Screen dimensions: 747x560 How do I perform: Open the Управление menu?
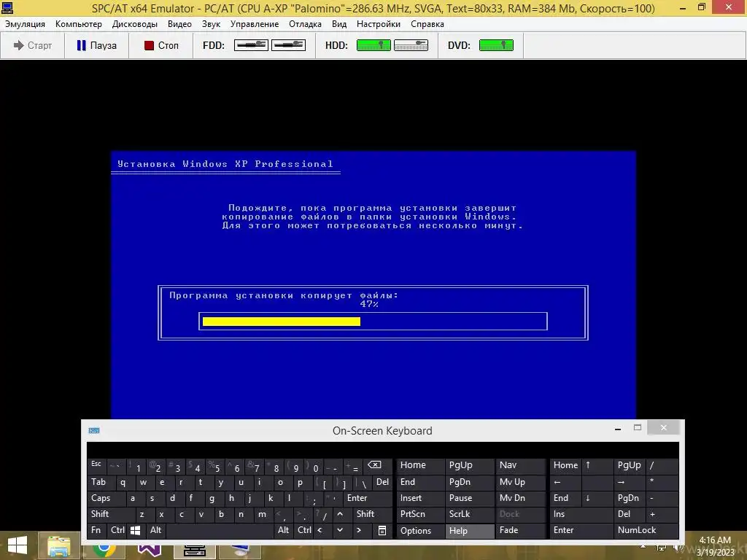[x=255, y=24]
